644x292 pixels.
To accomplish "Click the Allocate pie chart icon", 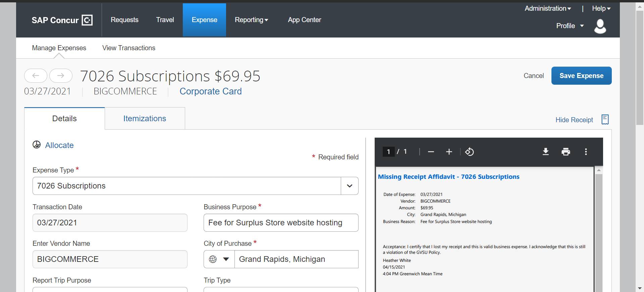I will click(x=37, y=145).
